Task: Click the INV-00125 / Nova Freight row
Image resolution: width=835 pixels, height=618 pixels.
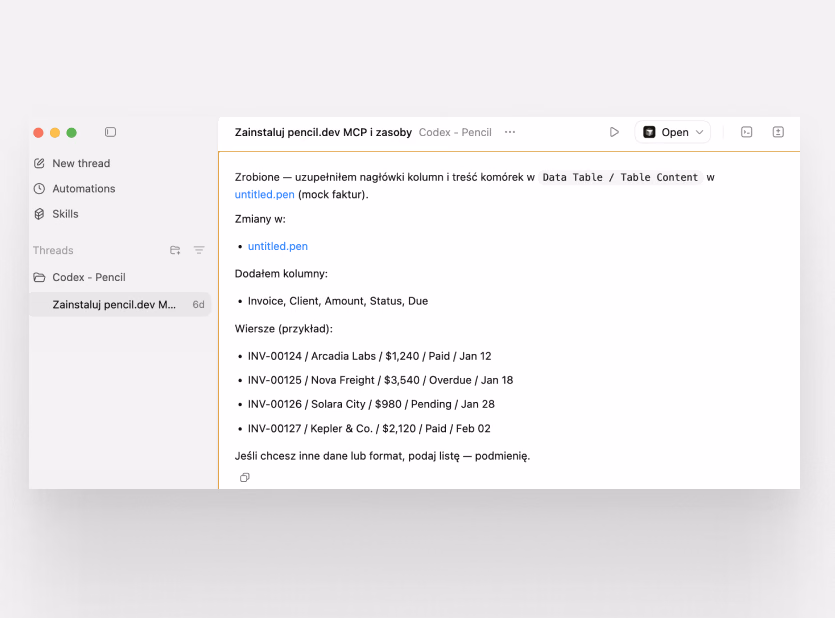Action: 380,380
